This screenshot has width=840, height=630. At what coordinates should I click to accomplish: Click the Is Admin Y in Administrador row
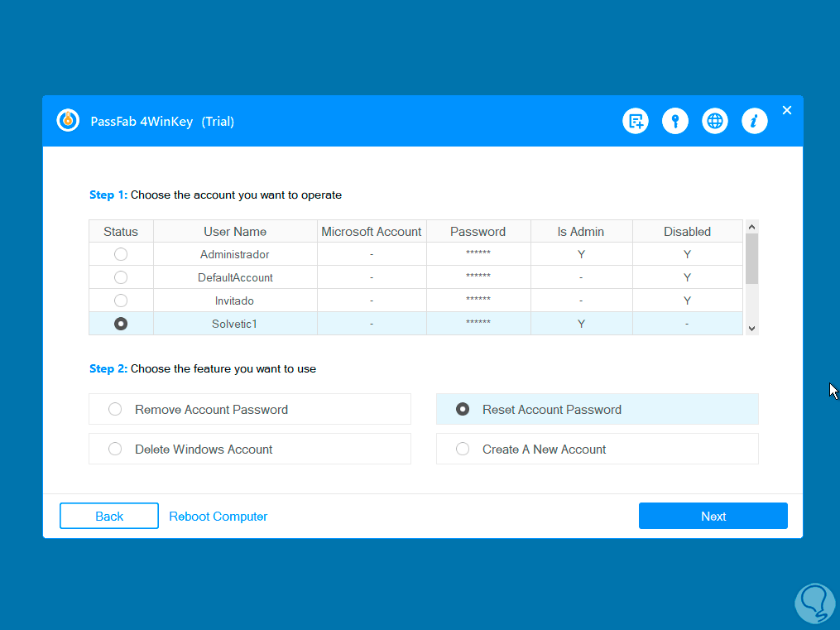click(x=581, y=254)
